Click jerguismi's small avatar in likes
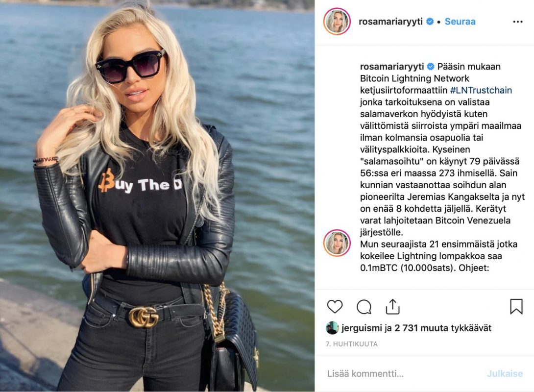 click(332, 328)
